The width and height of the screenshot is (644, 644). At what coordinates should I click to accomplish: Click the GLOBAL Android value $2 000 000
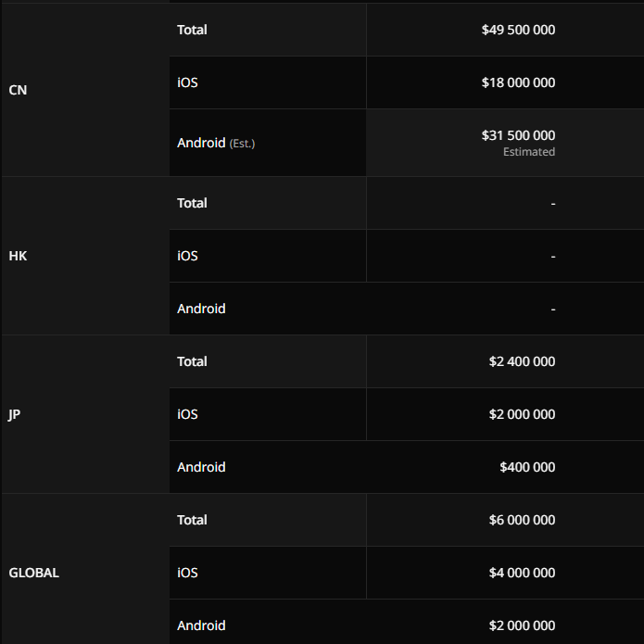tap(522, 625)
